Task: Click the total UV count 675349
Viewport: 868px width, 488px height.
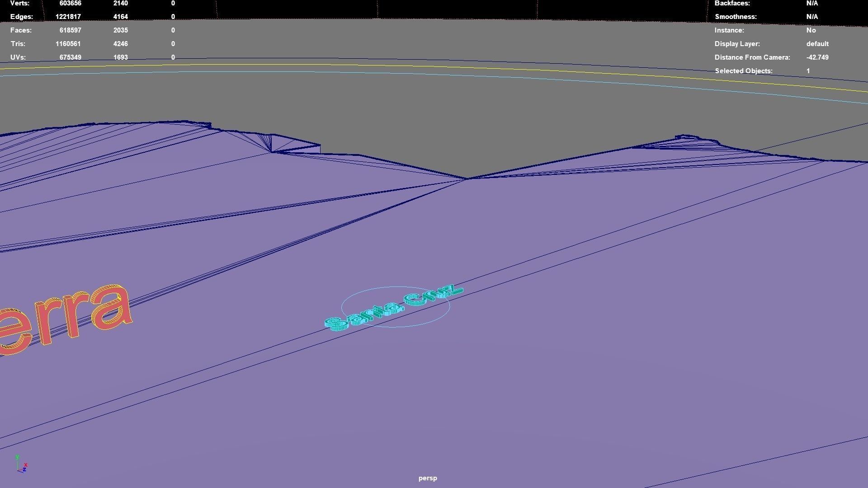Action: (70, 57)
